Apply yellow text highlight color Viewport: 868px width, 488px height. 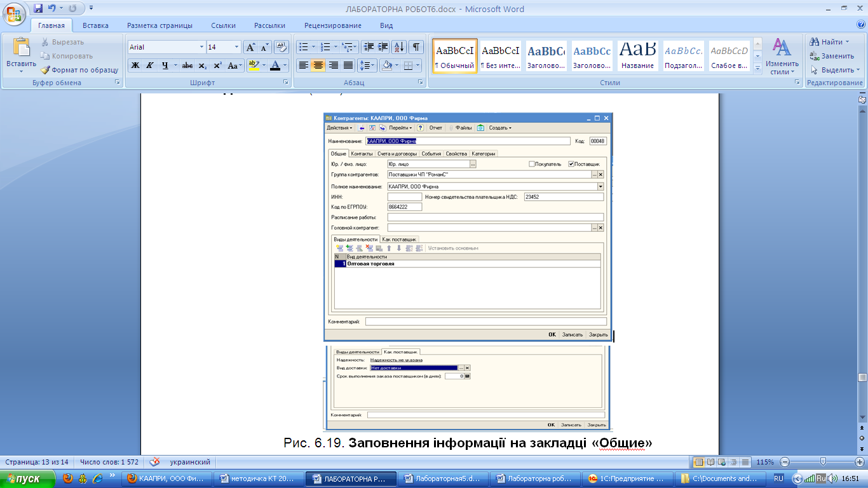(254, 65)
